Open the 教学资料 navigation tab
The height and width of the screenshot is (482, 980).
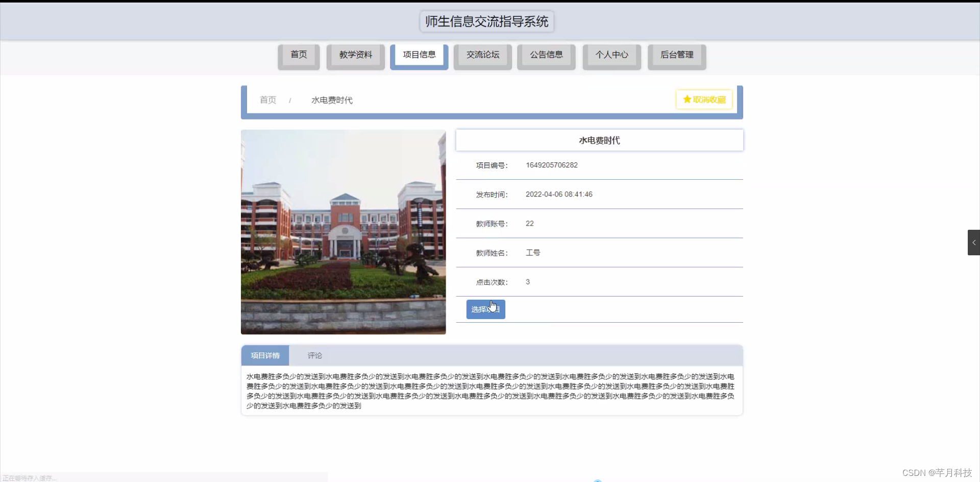355,55
